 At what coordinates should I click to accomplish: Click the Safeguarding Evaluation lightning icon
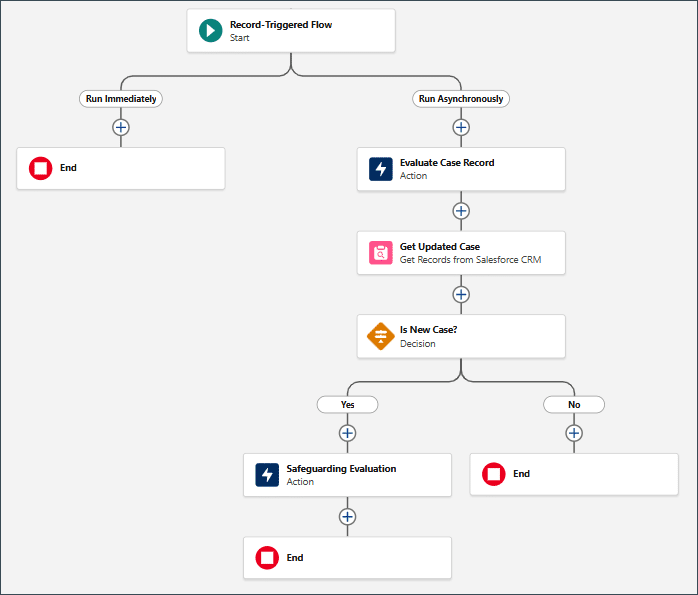point(267,475)
